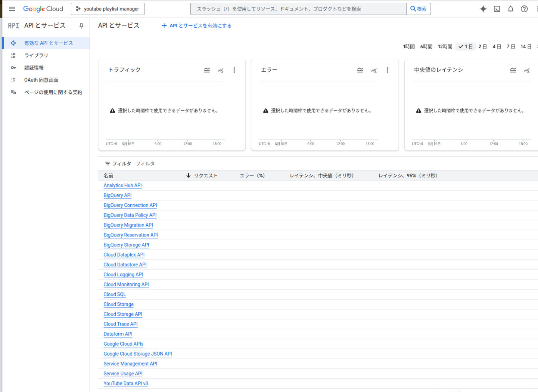Open Analytics Hub API link

(x=123, y=185)
